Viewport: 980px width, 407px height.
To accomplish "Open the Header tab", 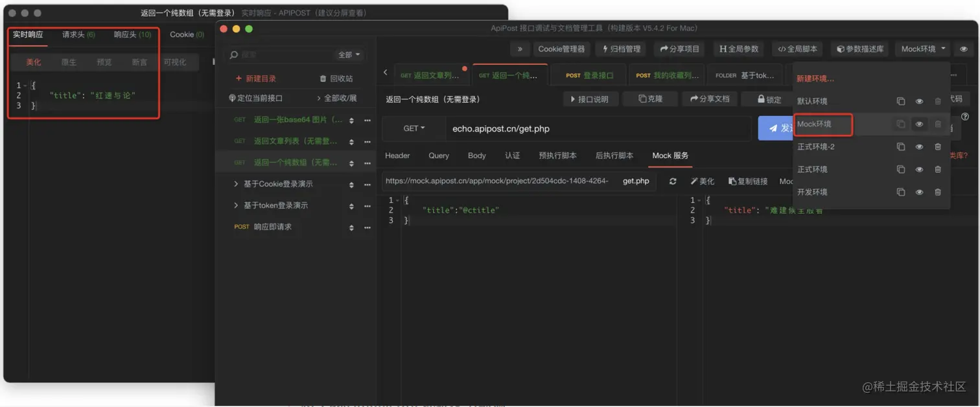I will (397, 156).
